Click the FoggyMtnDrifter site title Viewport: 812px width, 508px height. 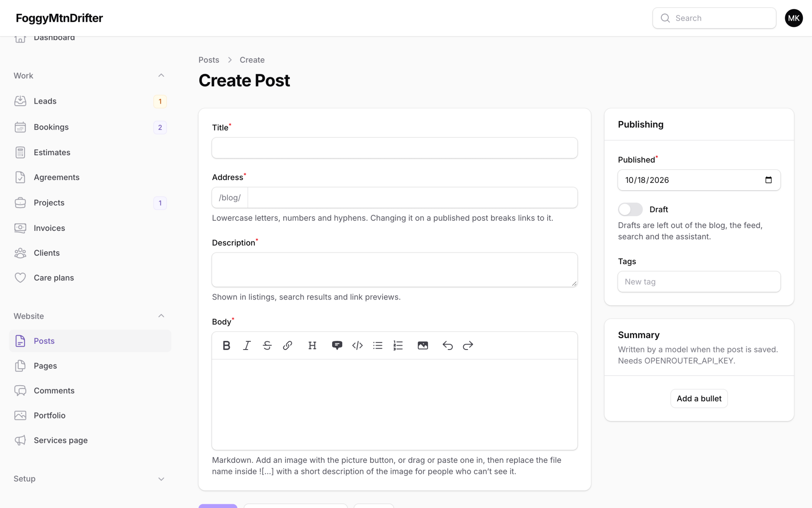coord(59,18)
